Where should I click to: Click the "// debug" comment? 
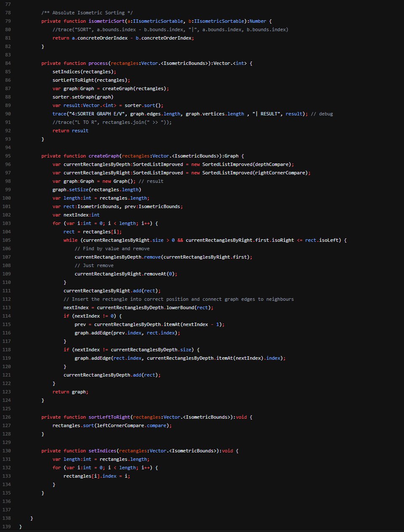point(322,114)
